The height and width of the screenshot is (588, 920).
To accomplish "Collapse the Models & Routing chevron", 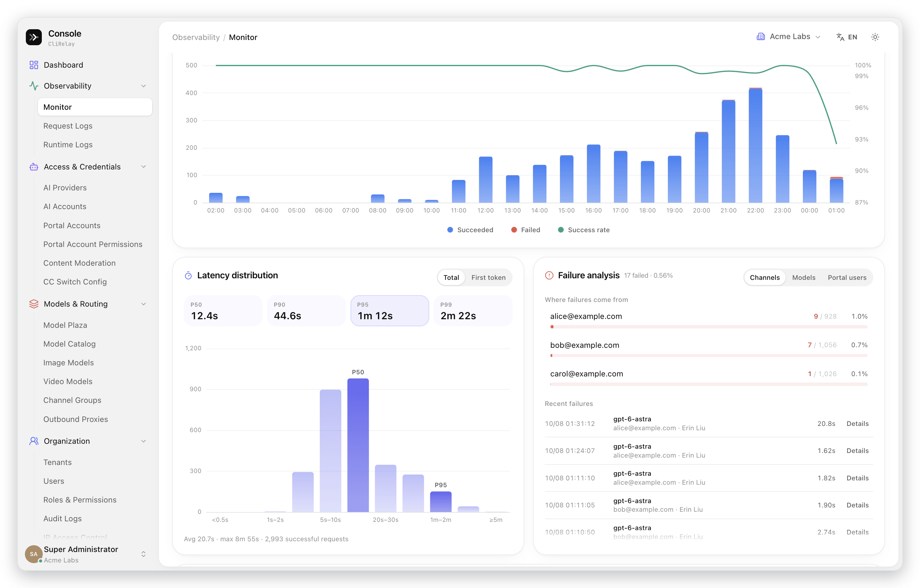I will pos(144,304).
